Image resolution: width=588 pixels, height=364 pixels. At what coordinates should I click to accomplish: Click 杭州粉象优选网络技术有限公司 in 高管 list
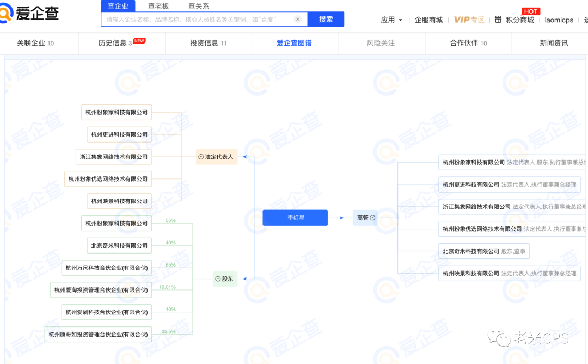[513, 229]
